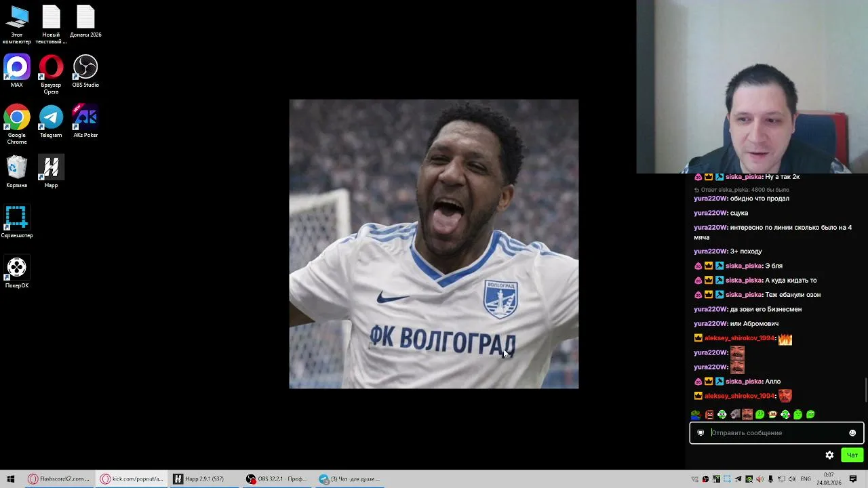
Task: Switch to FlashscoreKZ.com taskbar window
Action: coord(59,479)
